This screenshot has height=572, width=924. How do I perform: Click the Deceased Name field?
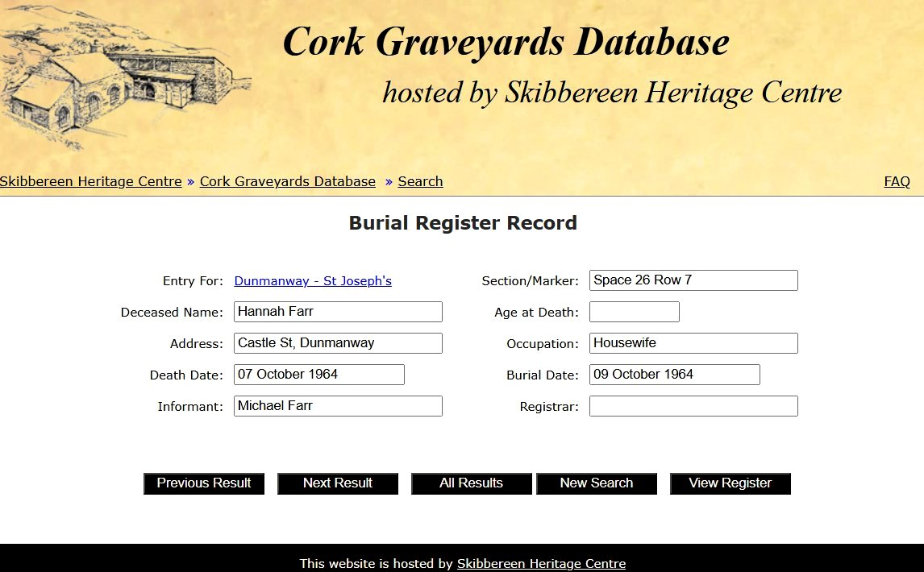(x=338, y=312)
